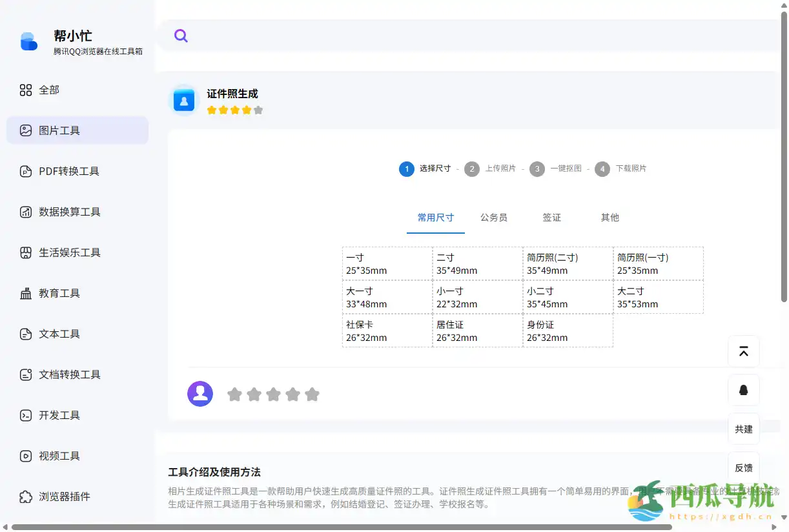The image size is (789, 532).
Task: Open the 反馈 feedback button
Action: point(743,467)
